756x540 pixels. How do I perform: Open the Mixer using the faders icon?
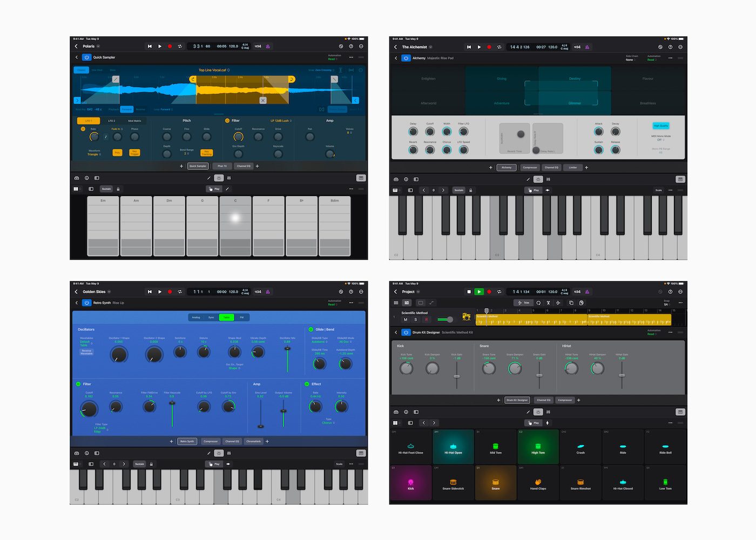230,178
